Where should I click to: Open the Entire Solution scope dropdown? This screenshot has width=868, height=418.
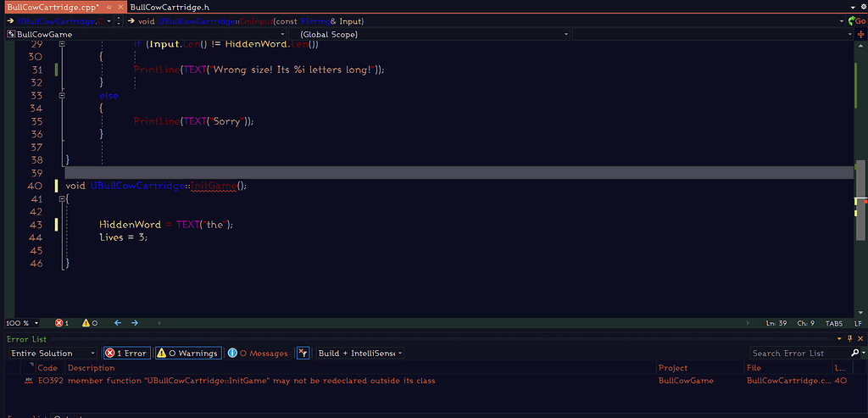tap(53, 353)
